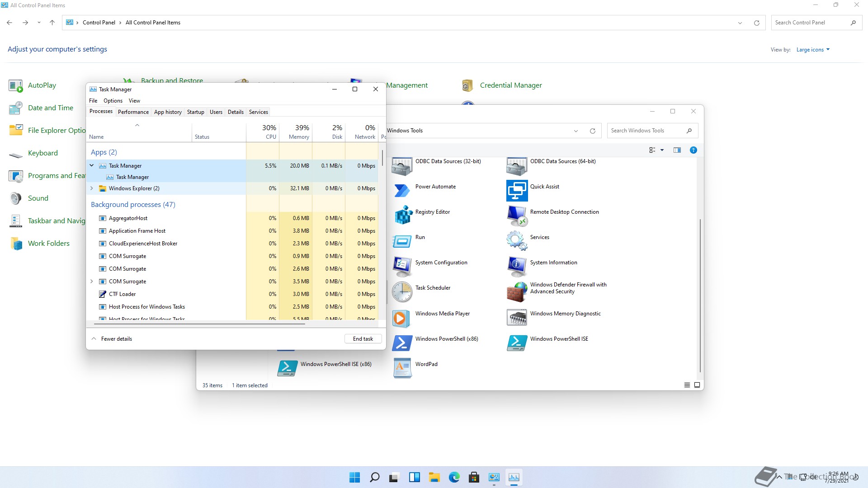Refresh the Windows Tools window
The width and height of the screenshot is (868, 488).
[592, 131]
